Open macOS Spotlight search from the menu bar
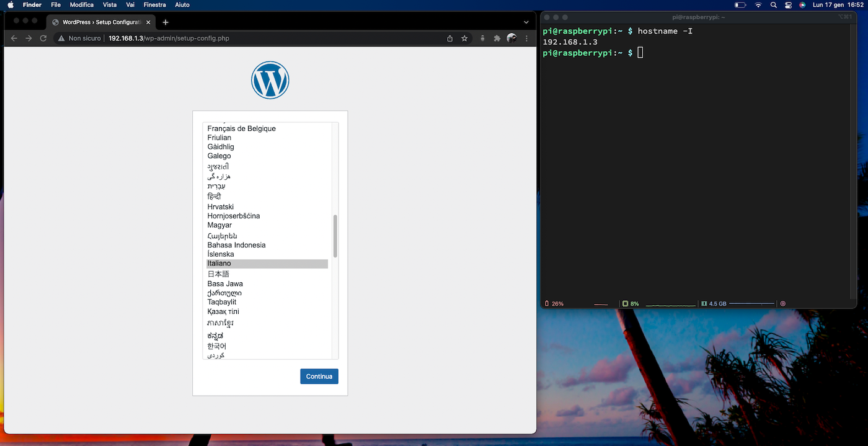868x446 pixels. [773, 5]
